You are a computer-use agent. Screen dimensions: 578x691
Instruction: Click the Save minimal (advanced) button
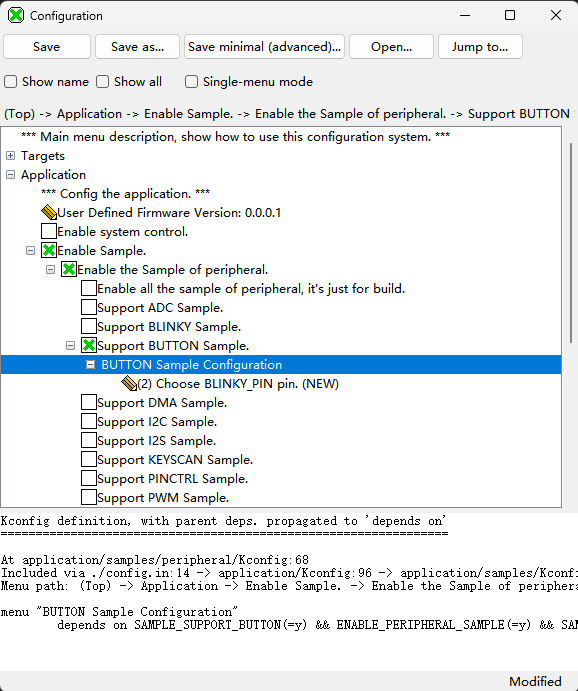coord(264,47)
